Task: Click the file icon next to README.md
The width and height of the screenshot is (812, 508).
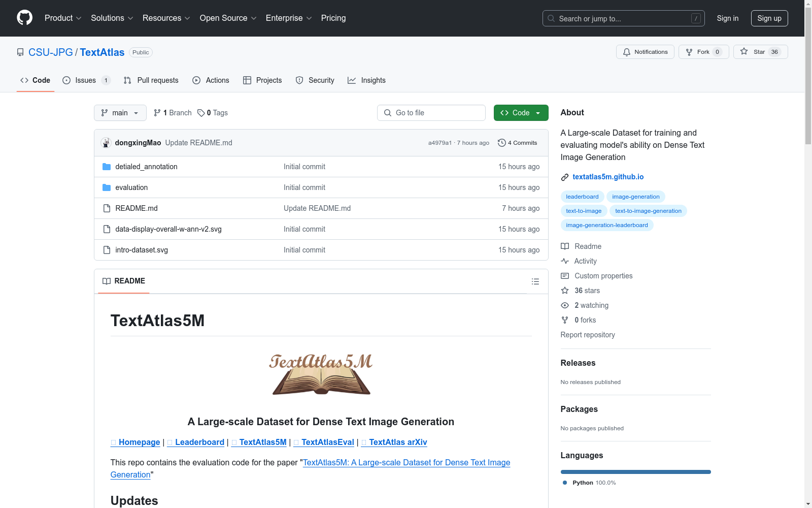Action: [x=107, y=208]
